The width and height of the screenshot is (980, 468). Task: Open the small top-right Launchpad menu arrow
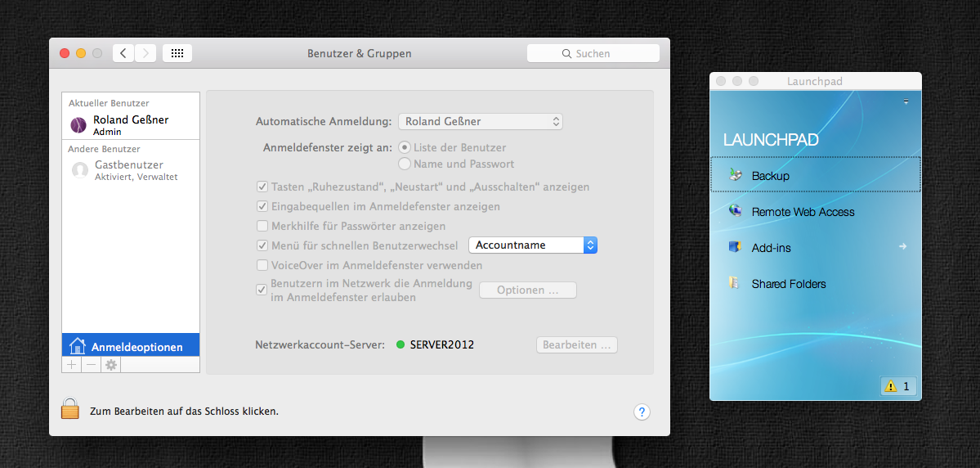[906, 101]
